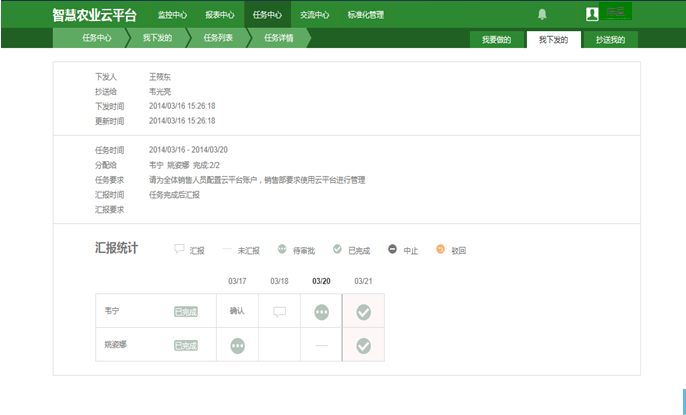Open 韦宁's pending approval icon on 03/20
Screen dimensions: 686x415
click(x=322, y=312)
